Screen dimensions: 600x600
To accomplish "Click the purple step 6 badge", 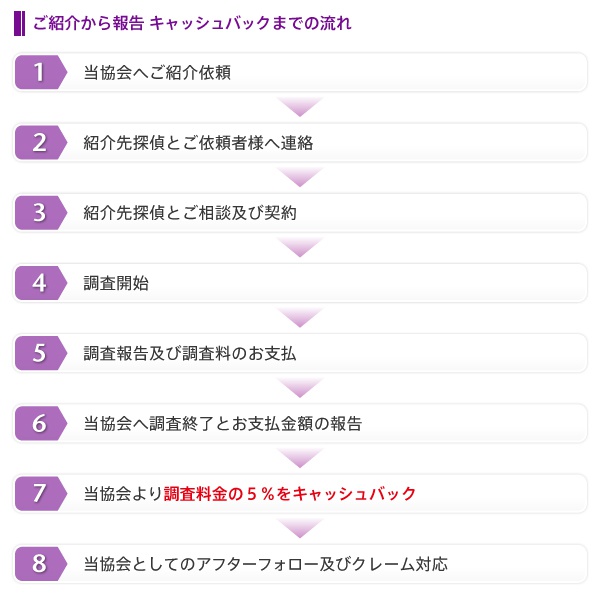I will (41, 423).
